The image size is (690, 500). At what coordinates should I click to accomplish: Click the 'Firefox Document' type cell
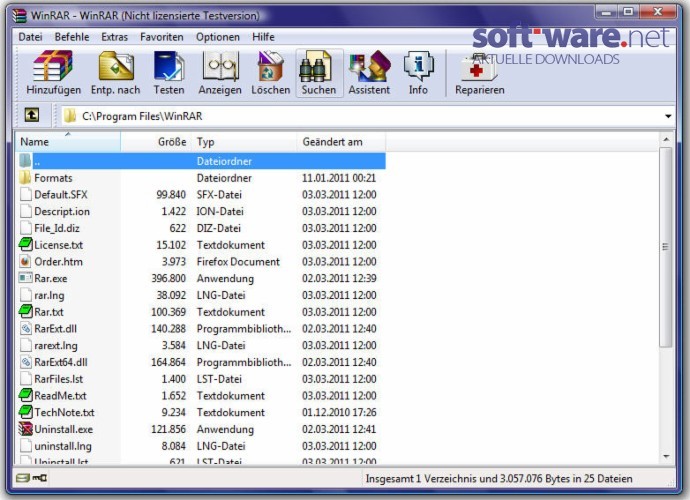point(238,261)
